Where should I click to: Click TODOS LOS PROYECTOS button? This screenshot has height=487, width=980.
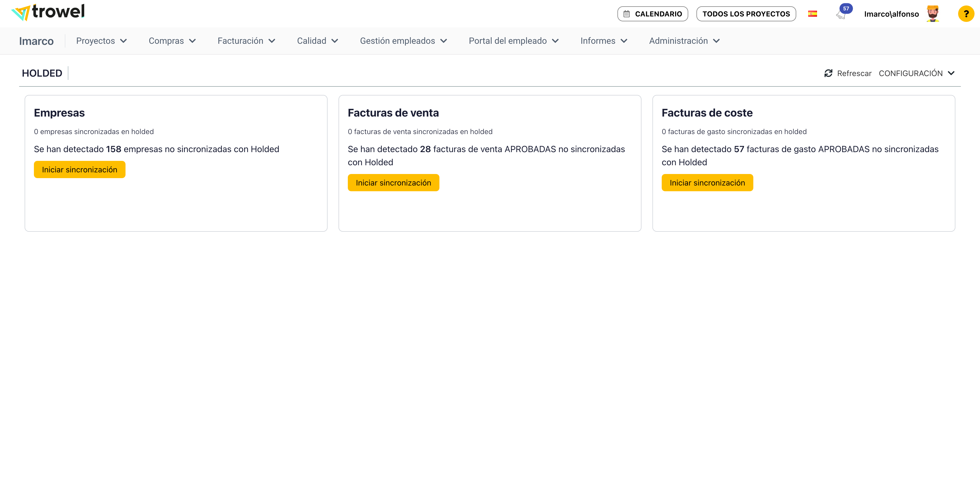(x=746, y=14)
